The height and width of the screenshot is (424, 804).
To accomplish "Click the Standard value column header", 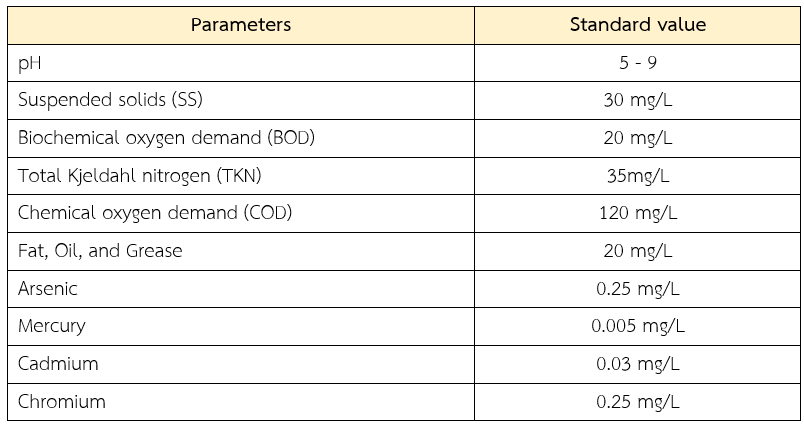I will pos(637,25).
